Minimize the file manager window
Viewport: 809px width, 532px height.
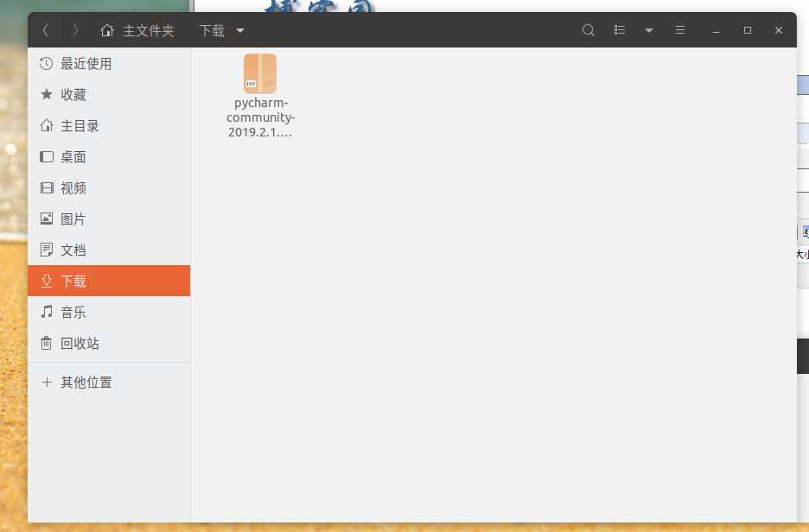click(717, 30)
